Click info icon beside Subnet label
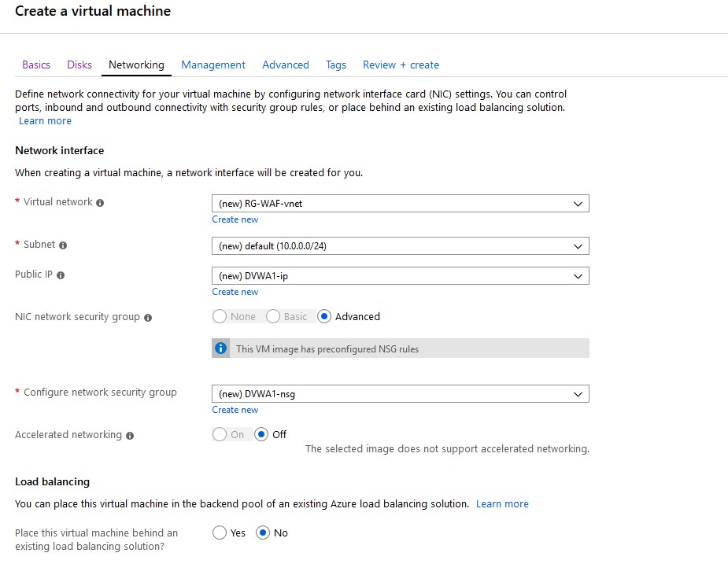 63,245
